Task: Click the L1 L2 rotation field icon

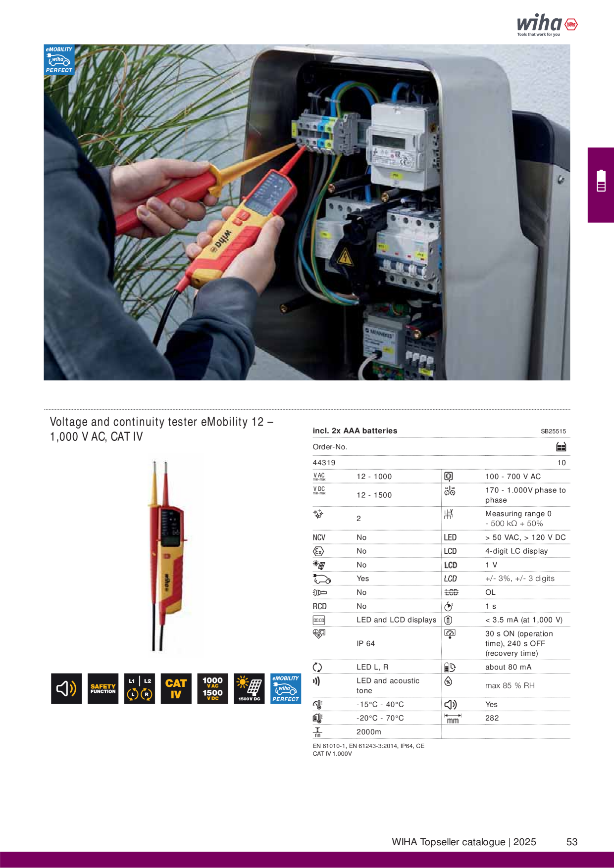Action: pyautogui.click(x=140, y=688)
